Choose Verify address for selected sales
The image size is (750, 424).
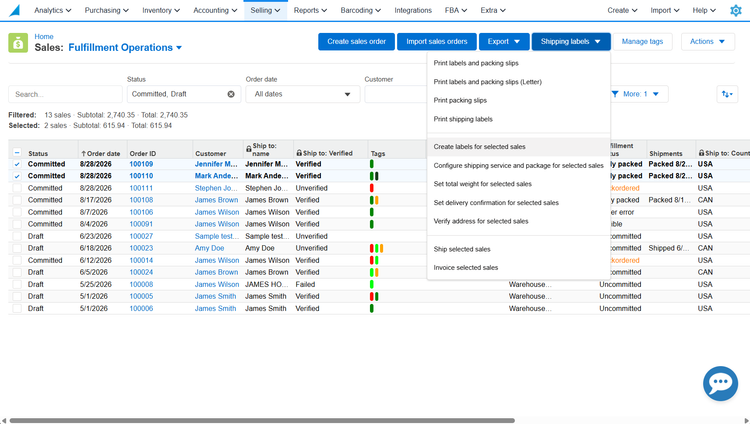(x=481, y=222)
